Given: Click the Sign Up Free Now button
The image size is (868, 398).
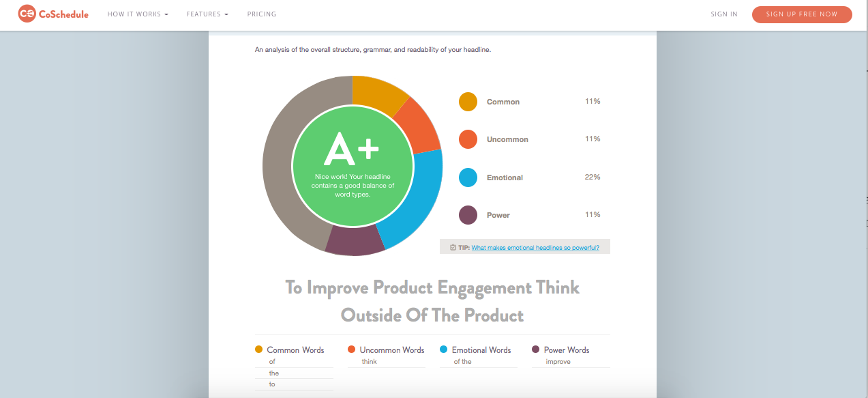Looking at the screenshot, I should point(802,14).
